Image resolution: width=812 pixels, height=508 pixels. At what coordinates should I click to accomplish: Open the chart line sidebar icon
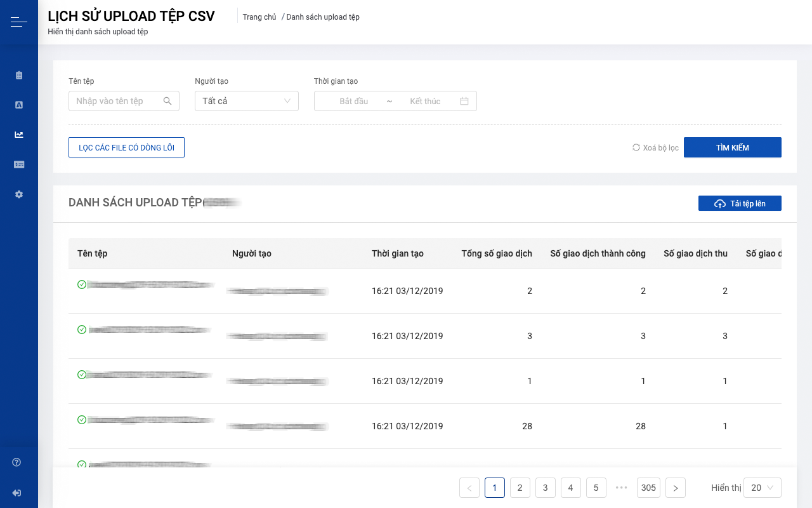[x=19, y=135]
